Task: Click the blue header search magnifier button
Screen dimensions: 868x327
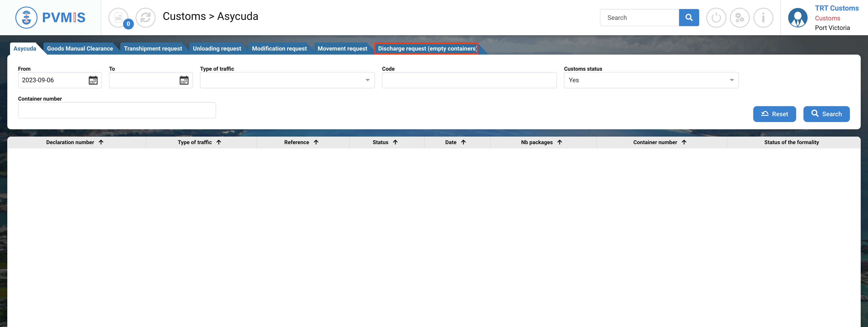Action: click(689, 18)
